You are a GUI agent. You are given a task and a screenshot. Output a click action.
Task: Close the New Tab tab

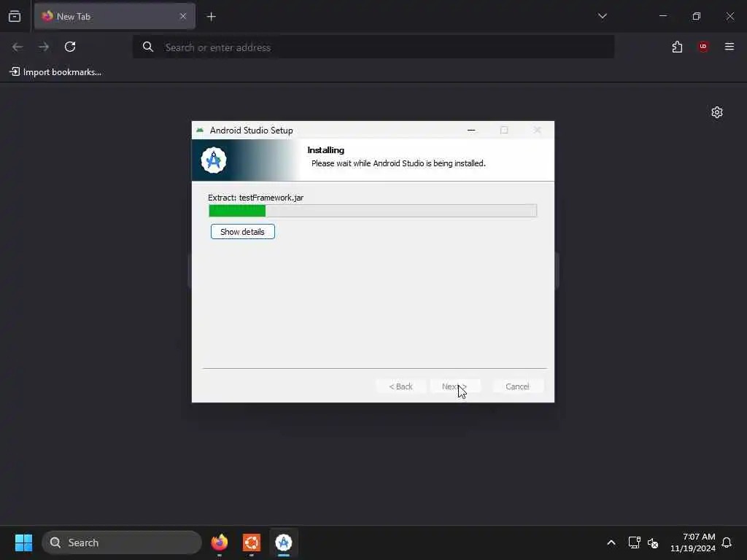pyautogui.click(x=183, y=16)
